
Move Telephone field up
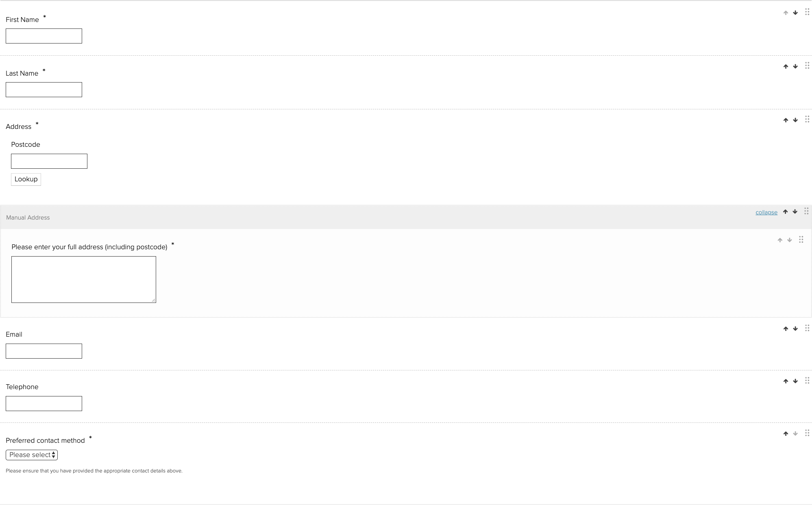click(x=786, y=381)
